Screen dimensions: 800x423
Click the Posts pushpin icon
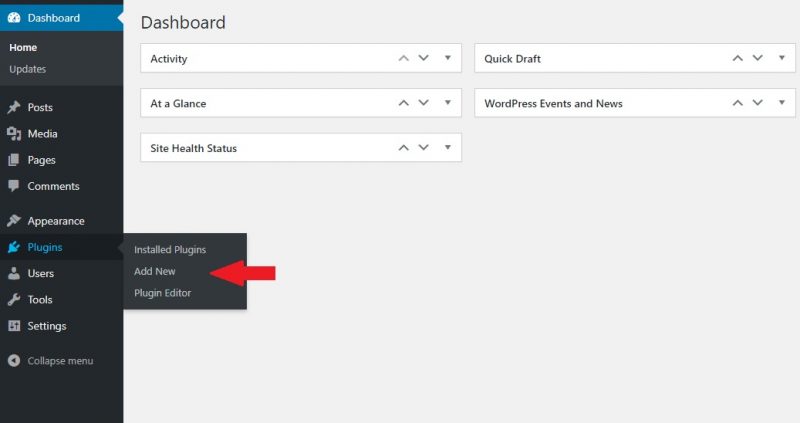pos(14,107)
